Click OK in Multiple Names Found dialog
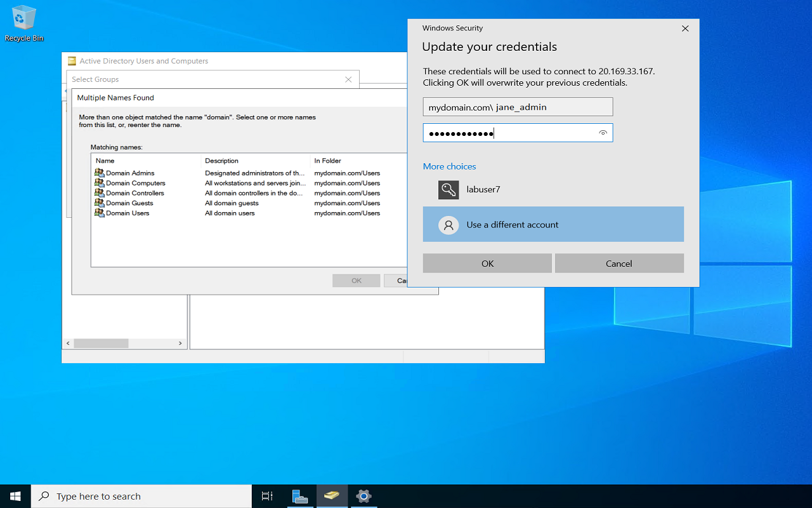Viewport: 812px width, 508px height. (357, 281)
